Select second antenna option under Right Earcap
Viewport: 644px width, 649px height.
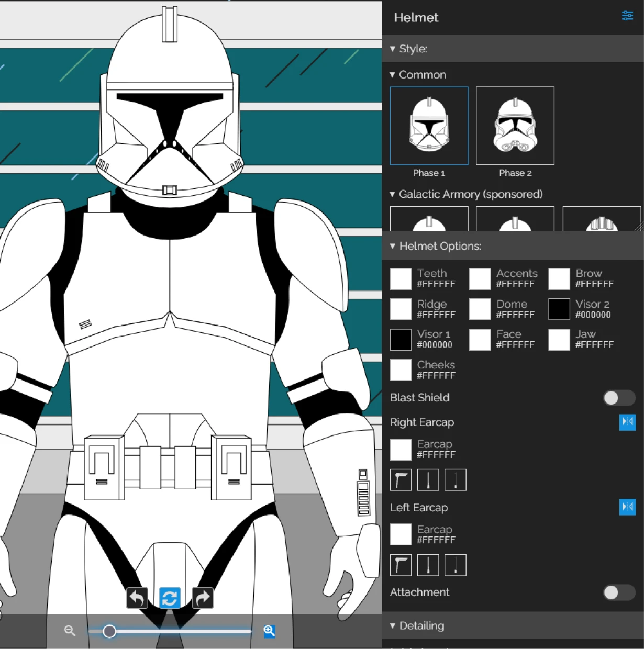[428, 480]
